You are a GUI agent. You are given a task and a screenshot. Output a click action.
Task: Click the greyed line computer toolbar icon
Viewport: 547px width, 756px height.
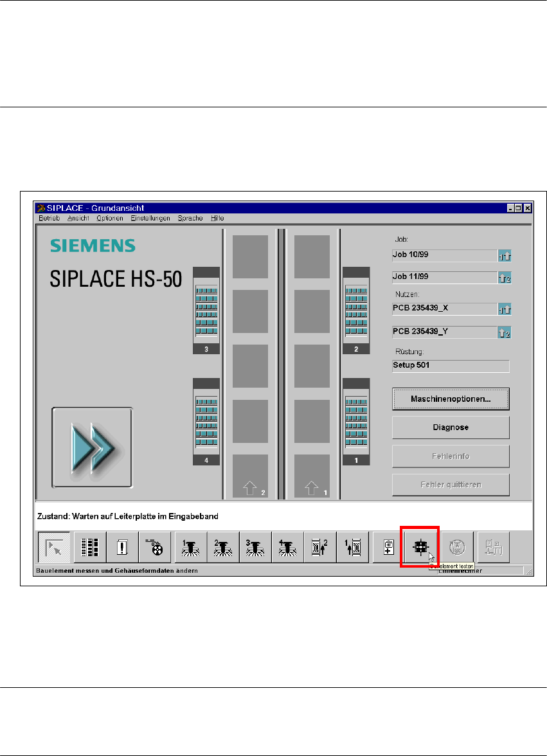click(x=494, y=547)
